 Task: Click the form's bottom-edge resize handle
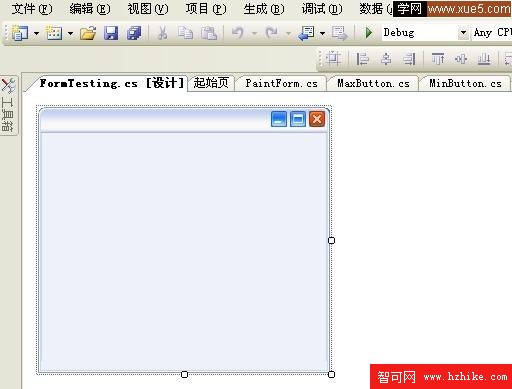184,374
